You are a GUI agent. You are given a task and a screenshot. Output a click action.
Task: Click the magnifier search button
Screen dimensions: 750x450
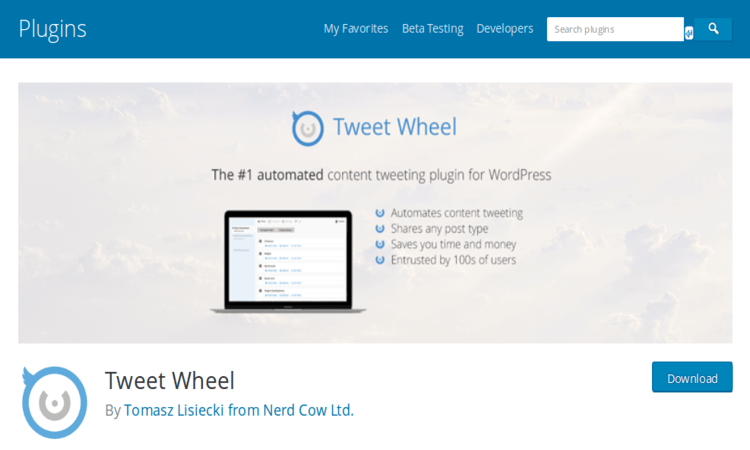pos(713,29)
